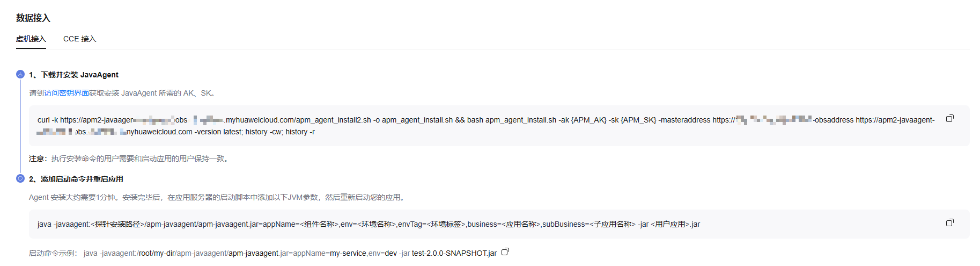Viewport: 980px width, 266px height.
Task: Copy the startup command example
Action: pos(505,252)
